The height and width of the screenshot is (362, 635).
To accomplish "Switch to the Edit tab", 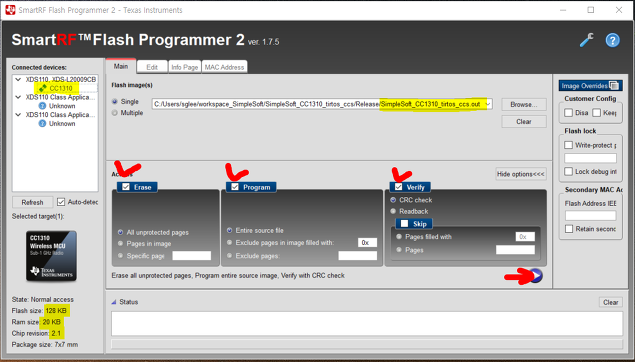I will (x=152, y=67).
